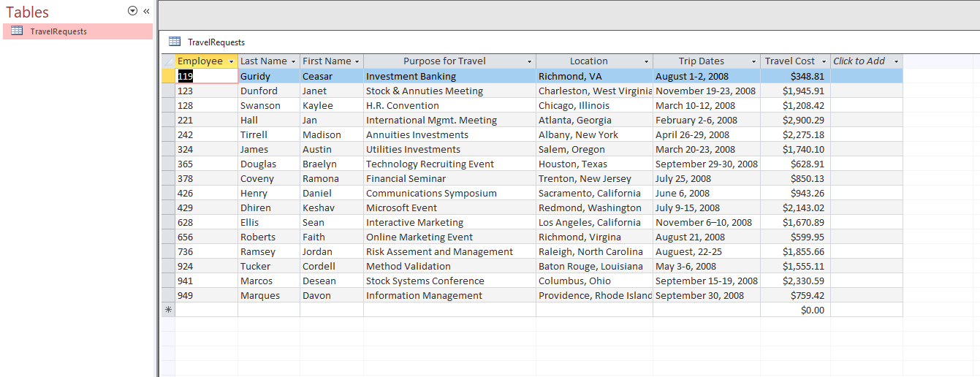Select the TravelRequests table in the navigation pane
Image resolution: width=980 pixels, height=377 pixels.
pyautogui.click(x=77, y=31)
